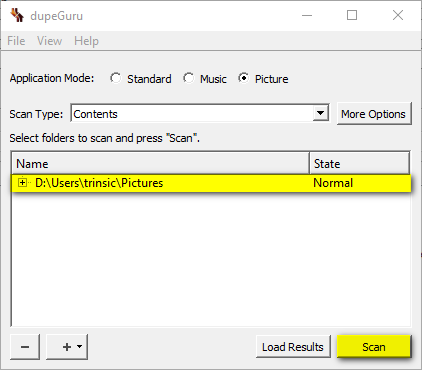Click the dupeGuru app icon in title bar
Screen dimensions: 422x370
coord(17,15)
